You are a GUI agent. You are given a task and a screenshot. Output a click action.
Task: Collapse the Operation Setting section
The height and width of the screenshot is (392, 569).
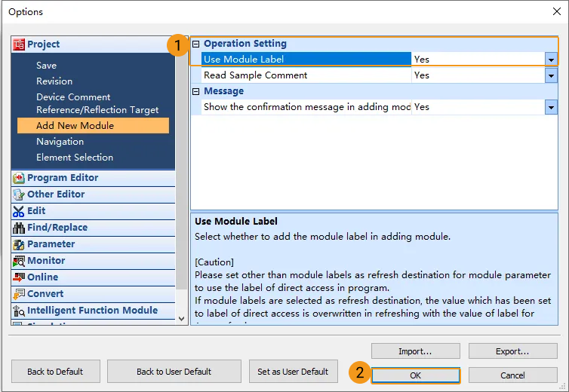tap(196, 44)
